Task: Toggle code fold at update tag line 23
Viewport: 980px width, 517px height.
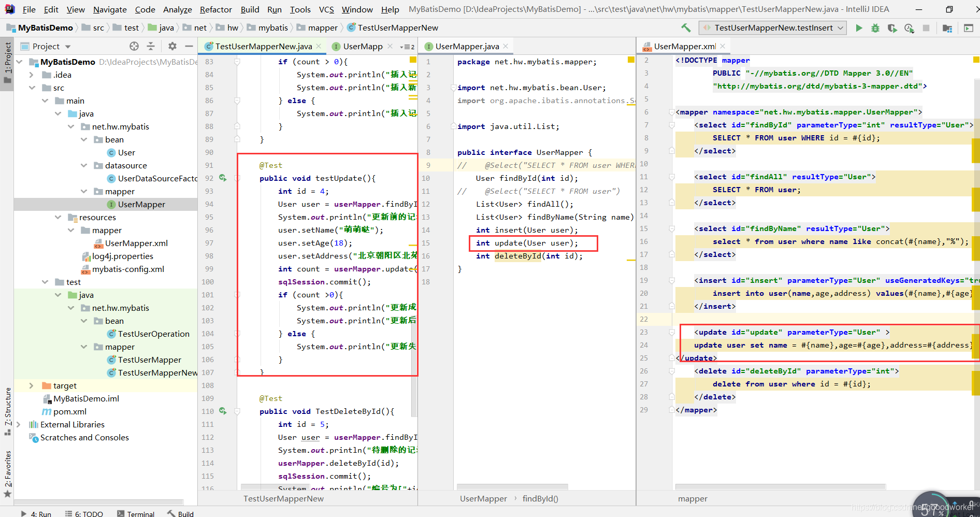Action: coord(672,332)
